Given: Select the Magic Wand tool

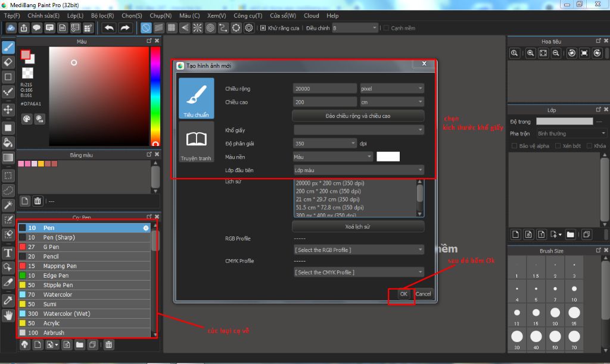Looking at the screenshot, I should click(x=8, y=205).
